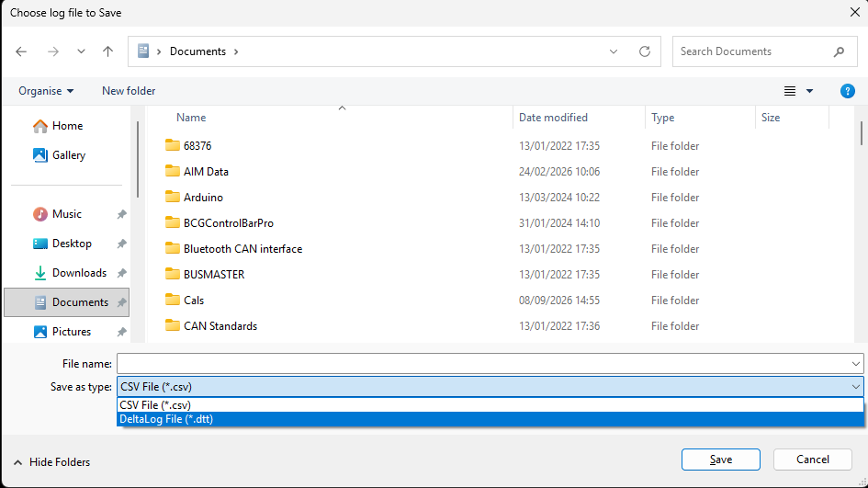Click the Cancel button
This screenshot has height=488, width=868.
pyautogui.click(x=813, y=460)
